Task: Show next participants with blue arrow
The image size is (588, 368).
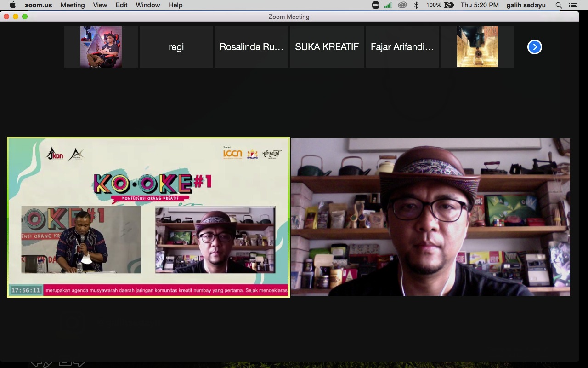Action: click(x=534, y=47)
